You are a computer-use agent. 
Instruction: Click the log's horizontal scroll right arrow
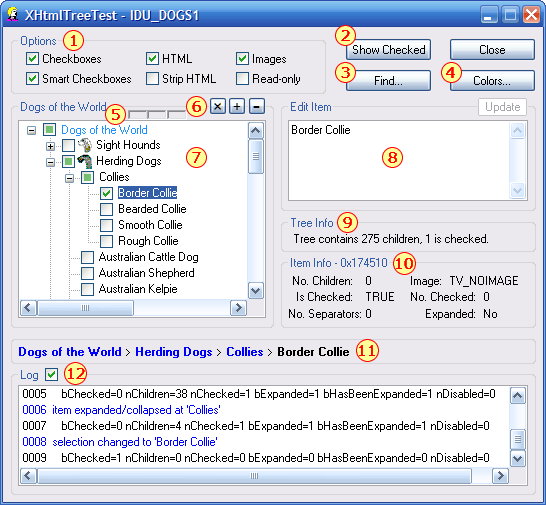pos(500,475)
